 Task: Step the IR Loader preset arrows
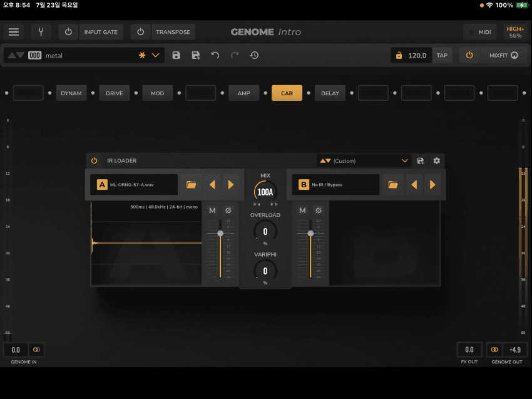[325, 160]
